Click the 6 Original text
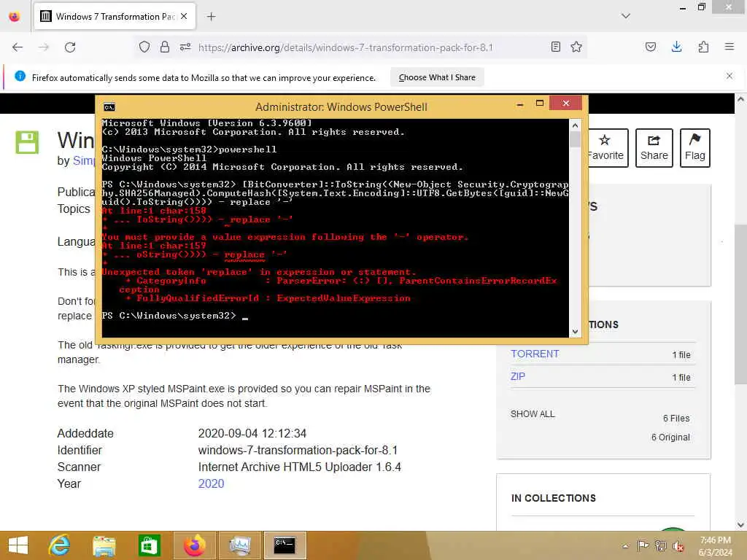The width and height of the screenshot is (747, 560). coord(670,437)
